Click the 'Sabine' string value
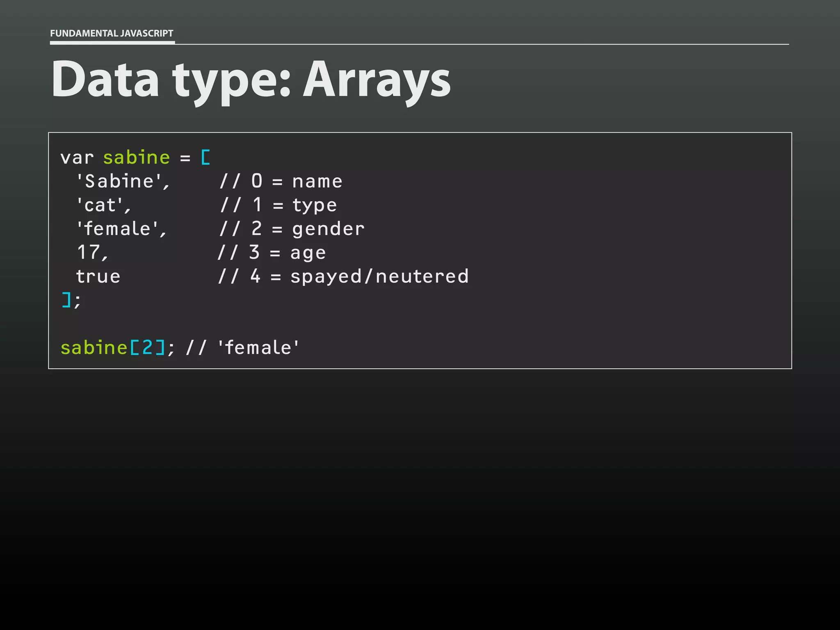 coord(119,182)
